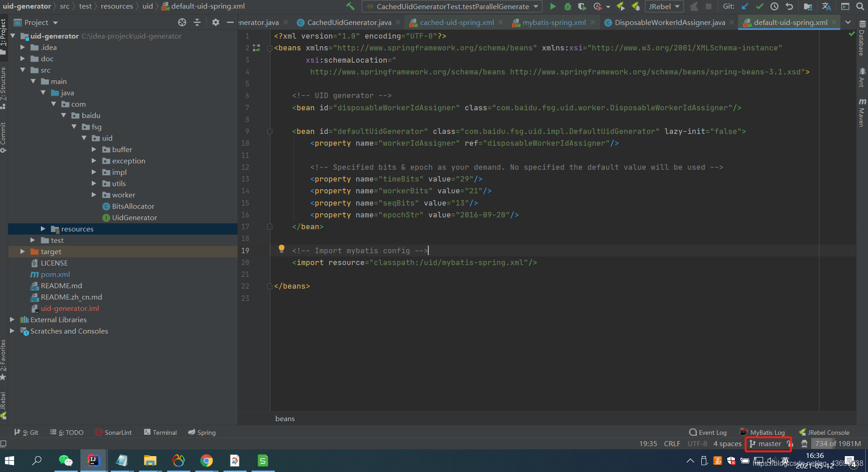Toggle the Z: Structure tool window

(3, 88)
